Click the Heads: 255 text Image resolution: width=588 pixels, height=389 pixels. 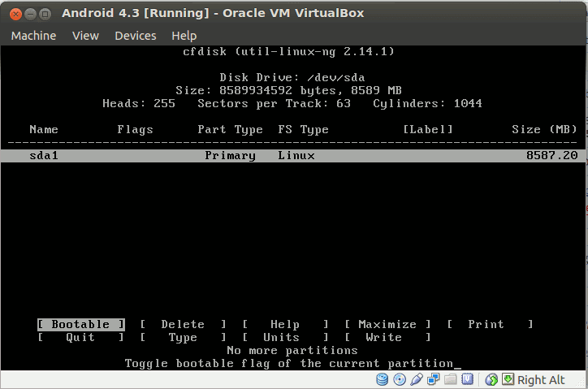click(139, 103)
